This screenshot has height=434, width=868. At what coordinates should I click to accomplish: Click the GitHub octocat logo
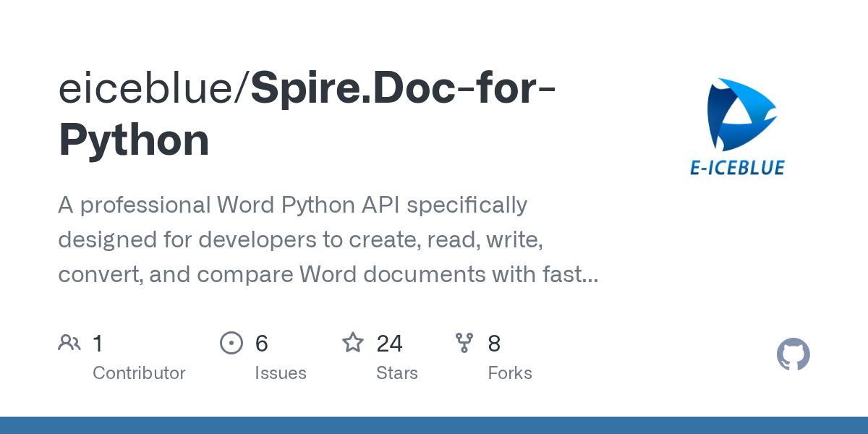(x=793, y=355)
